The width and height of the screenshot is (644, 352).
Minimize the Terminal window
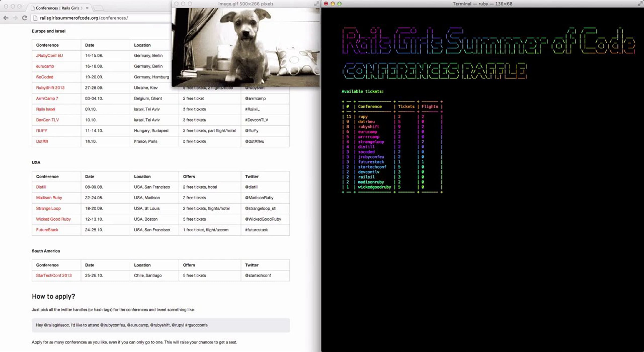pos(333,4)
